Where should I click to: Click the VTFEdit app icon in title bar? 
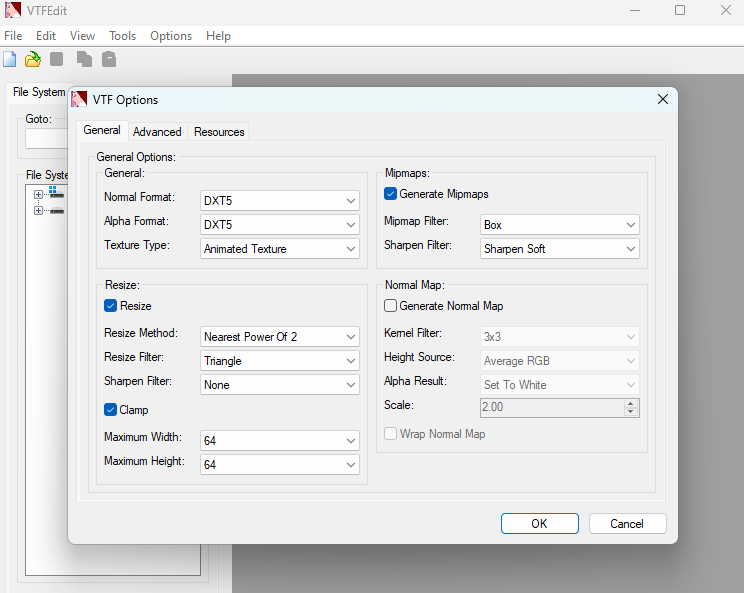coord(13,10)
